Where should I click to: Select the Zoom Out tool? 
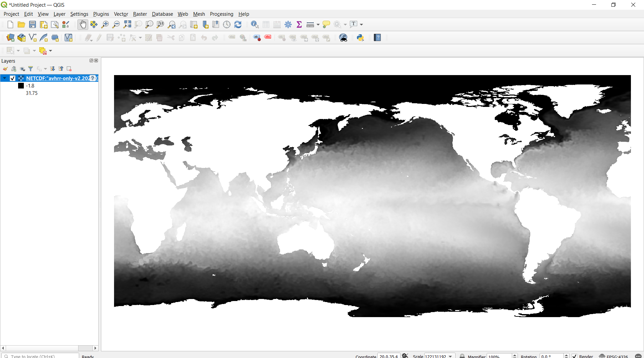(x=116, y=24)
